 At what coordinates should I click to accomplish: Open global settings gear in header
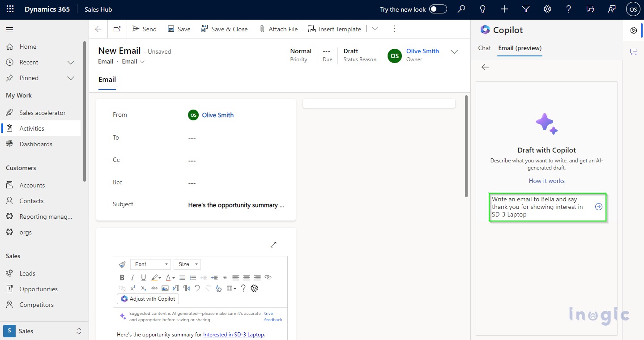[x=547, y=9]
